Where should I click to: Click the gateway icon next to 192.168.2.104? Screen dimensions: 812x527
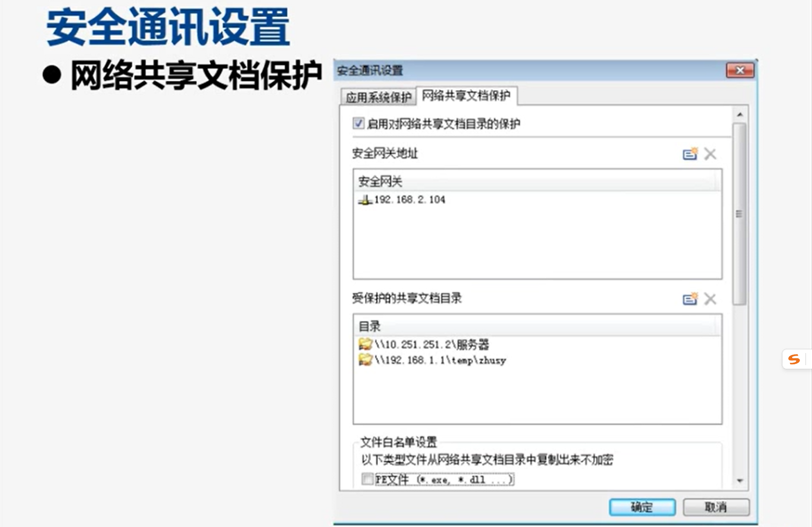[x=365, y=200]
